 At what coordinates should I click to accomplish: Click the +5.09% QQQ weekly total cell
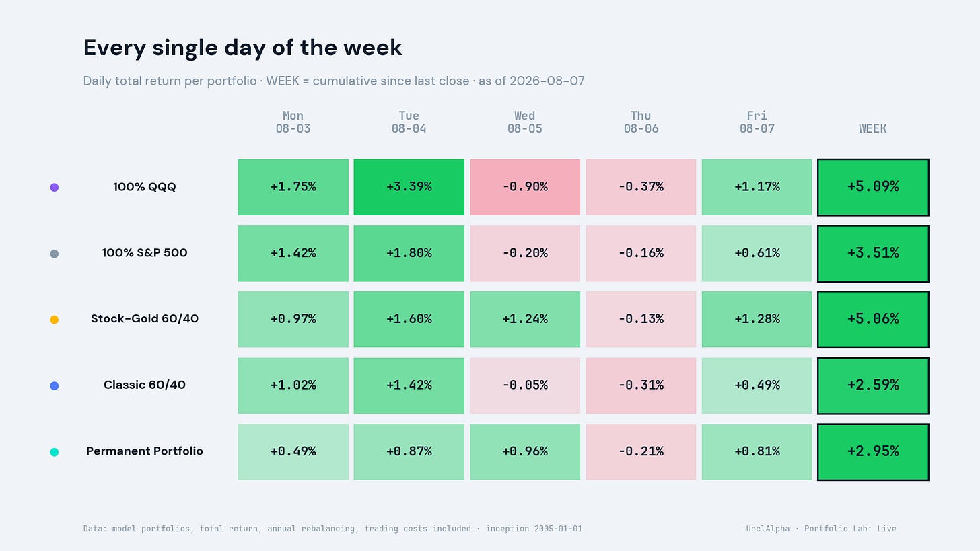[x=873, y=187]
